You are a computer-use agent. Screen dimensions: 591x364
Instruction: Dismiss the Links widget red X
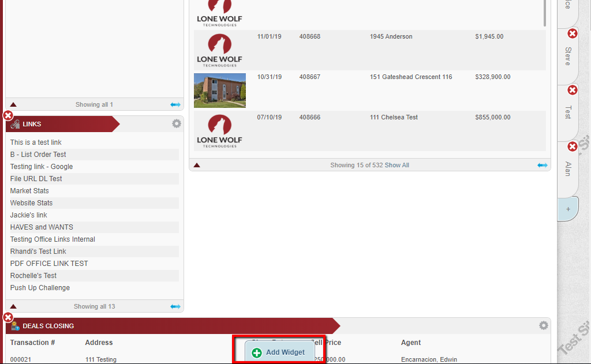click(x=8, y=115)
